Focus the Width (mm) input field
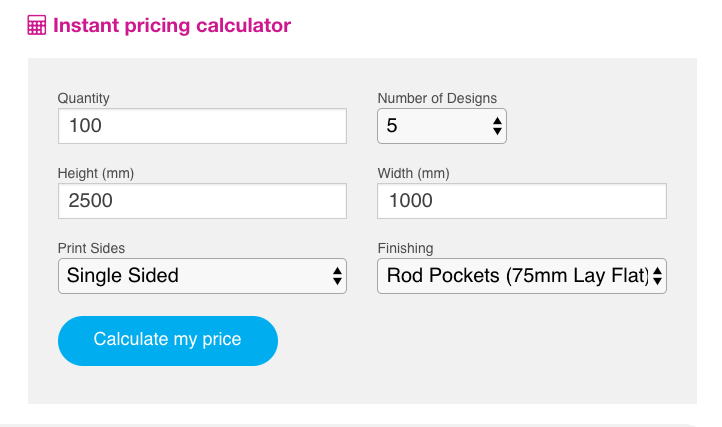The width and height of the screenshot is (722, 427). [x=522, y=201]
